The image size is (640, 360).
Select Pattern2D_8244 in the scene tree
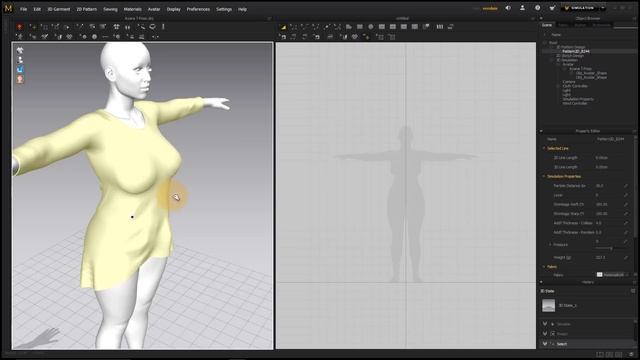(x=576, y=51)
